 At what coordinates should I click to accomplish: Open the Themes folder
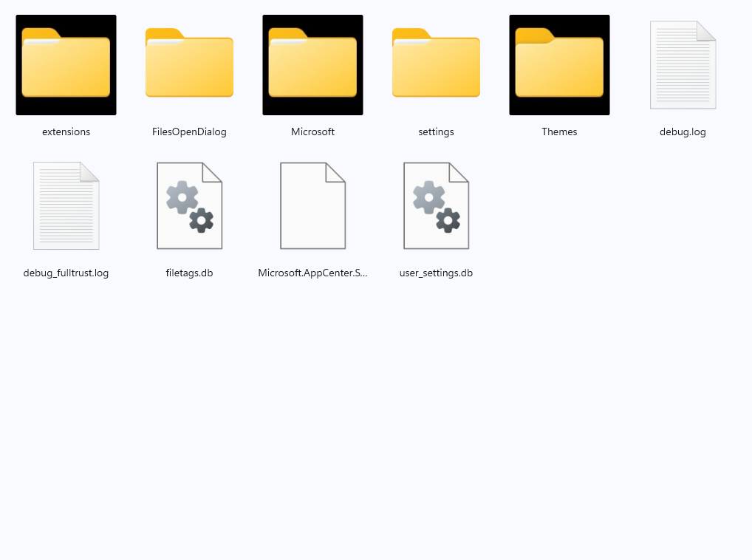point(559,64)
